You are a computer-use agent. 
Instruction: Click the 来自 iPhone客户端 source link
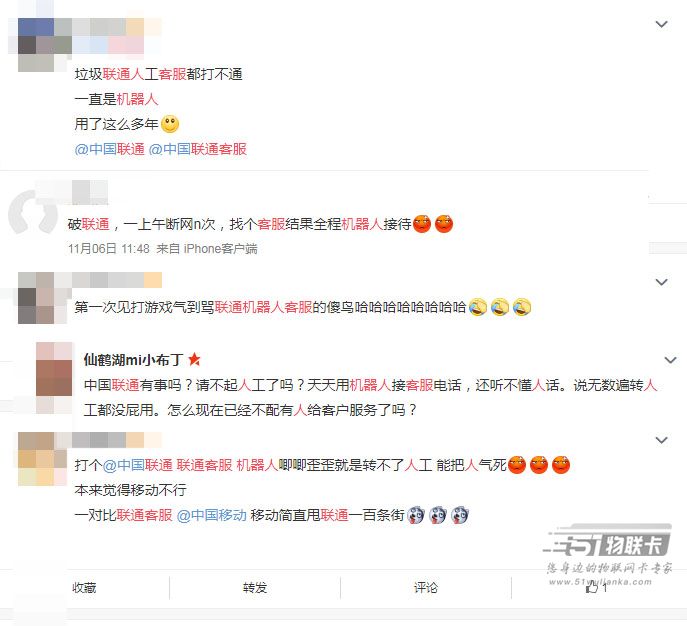[207, 249]
